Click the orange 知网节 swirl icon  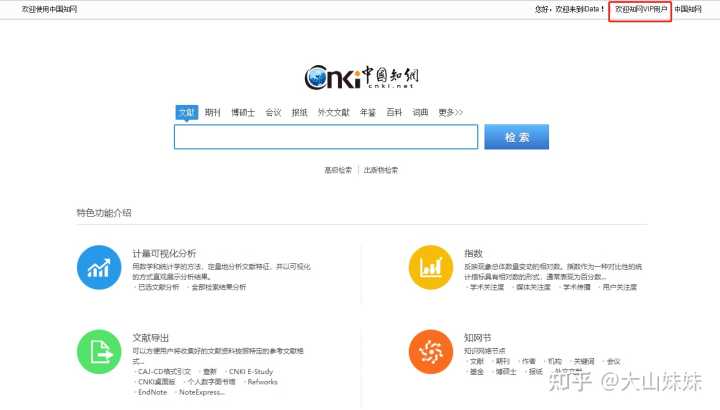(x=431, y=351)
